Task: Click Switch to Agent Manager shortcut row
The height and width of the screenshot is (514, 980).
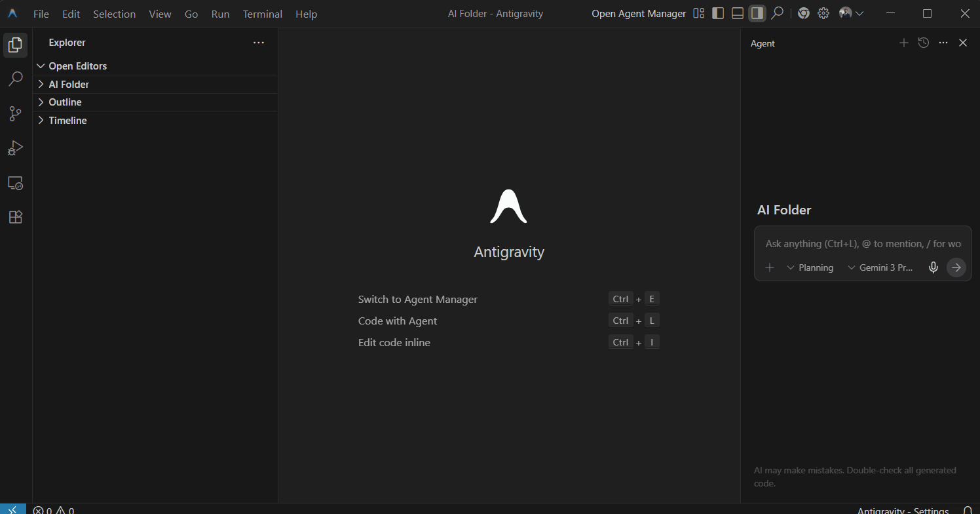Action: click(508, 300)
